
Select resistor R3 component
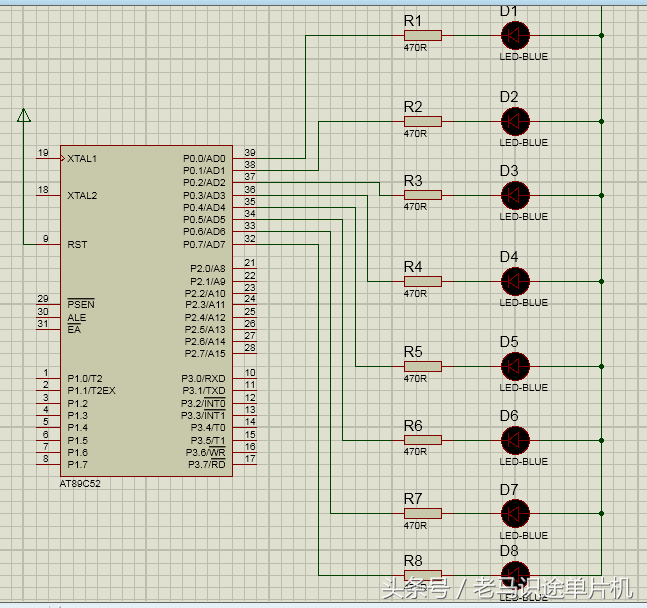click(422, 195)
